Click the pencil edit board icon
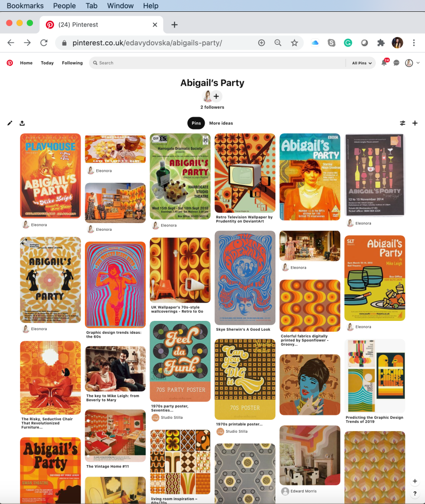This screenshot has width=425, height=504. (10, 123)
